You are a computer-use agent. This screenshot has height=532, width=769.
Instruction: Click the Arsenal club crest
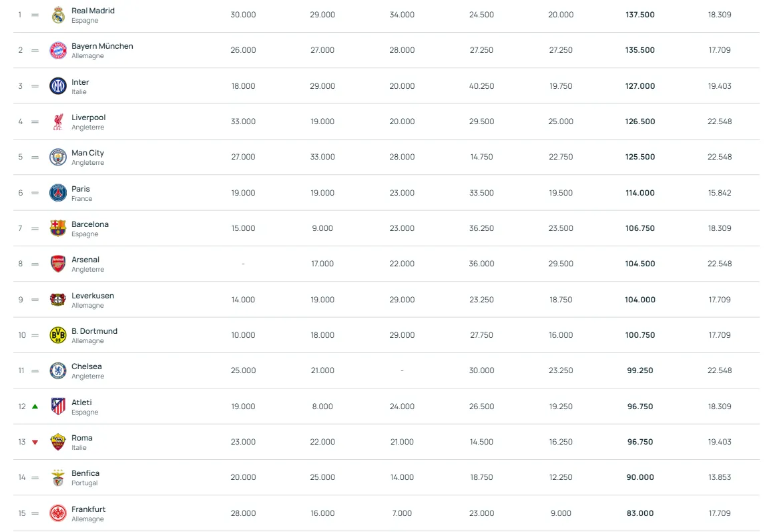coord(58,264)
